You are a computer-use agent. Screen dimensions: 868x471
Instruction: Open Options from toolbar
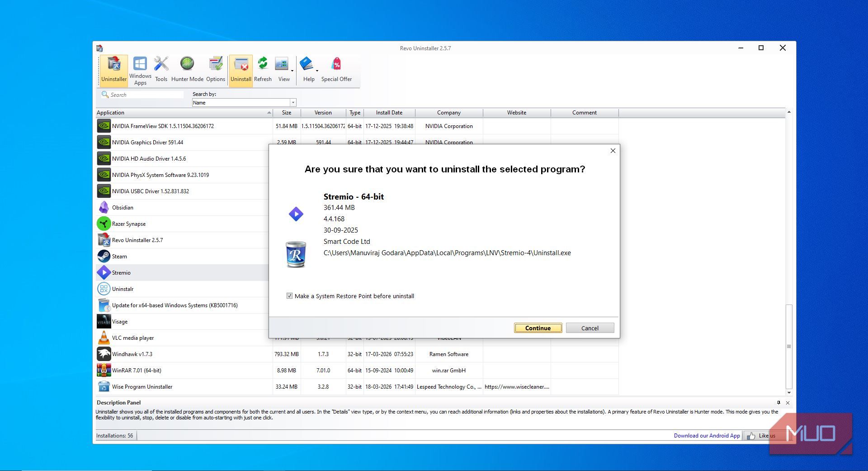click(x=216, y=70)
